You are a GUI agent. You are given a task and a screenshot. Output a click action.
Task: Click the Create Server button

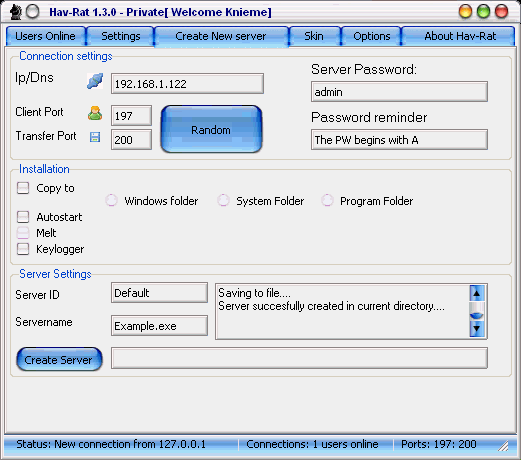tap(59, 359)
